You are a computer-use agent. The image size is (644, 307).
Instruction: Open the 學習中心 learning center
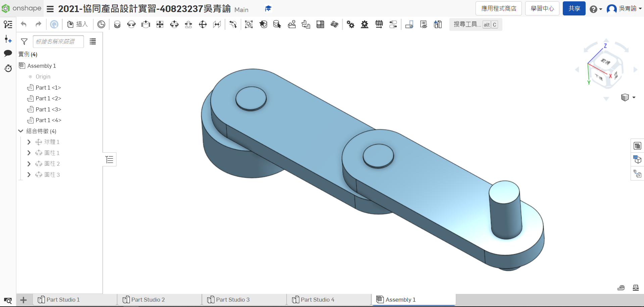tap(542, 9)
